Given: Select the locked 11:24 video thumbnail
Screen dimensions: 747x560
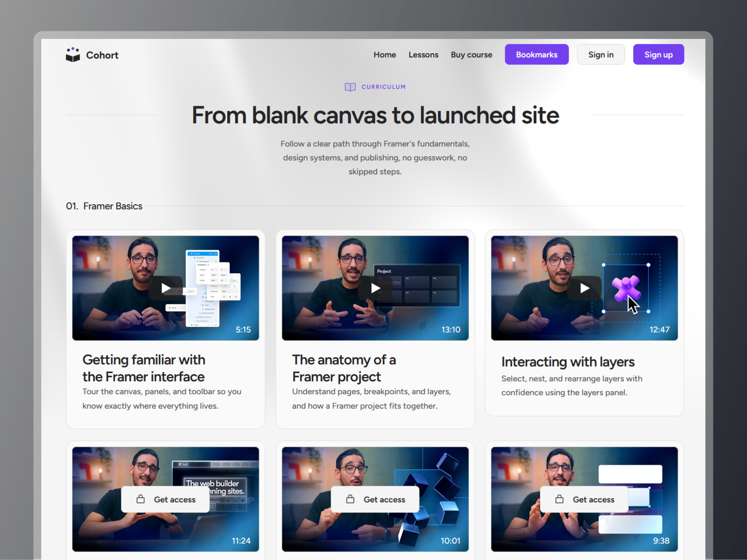Looking at the screenshot, I should click(166, 499).
